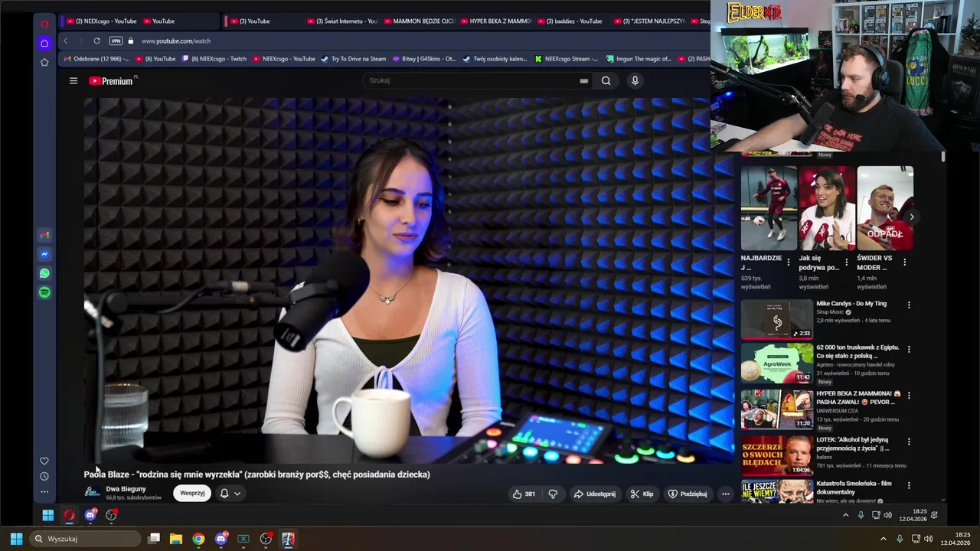Open Task View on the taskbar
Viewport: 980px width, 551px height.
point(154,539)
